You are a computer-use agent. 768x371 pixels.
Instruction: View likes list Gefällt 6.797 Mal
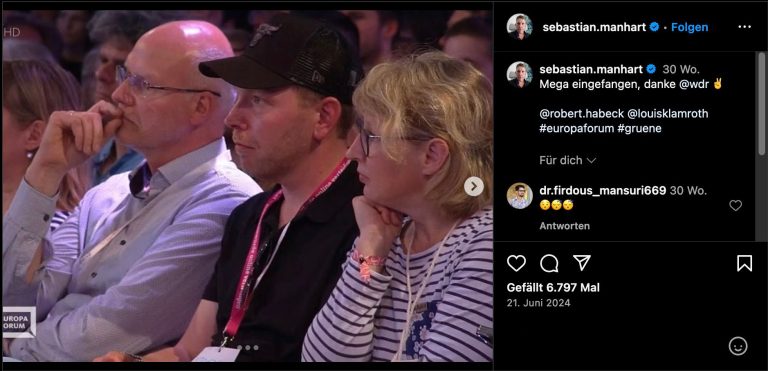click(x=553, y=288)
